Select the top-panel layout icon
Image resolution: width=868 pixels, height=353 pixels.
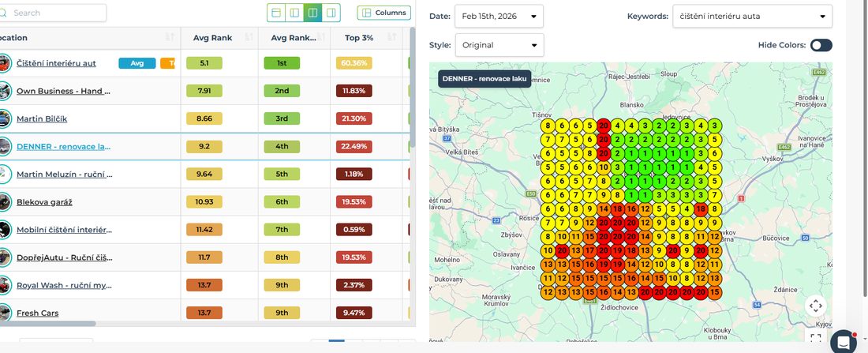point(275,13)
